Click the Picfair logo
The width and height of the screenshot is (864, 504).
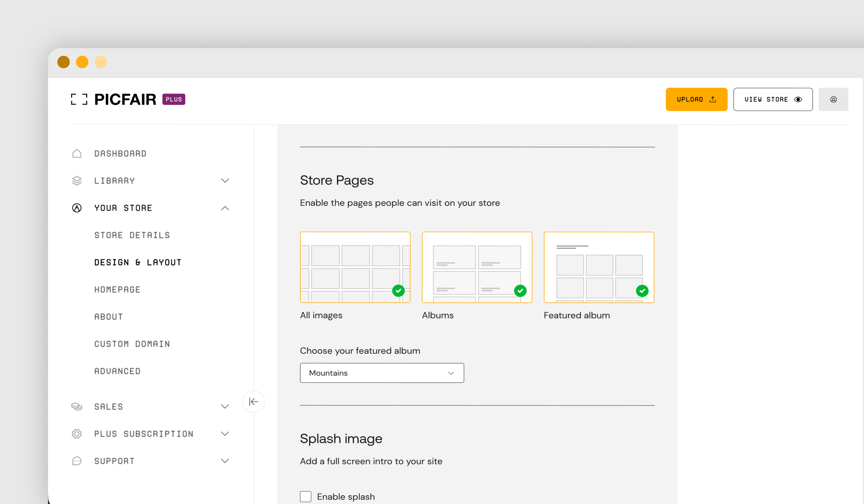tap(113, 99)
